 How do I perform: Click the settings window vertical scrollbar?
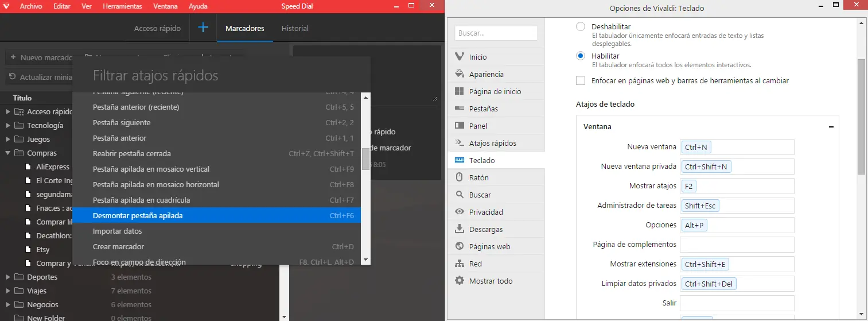861,117
